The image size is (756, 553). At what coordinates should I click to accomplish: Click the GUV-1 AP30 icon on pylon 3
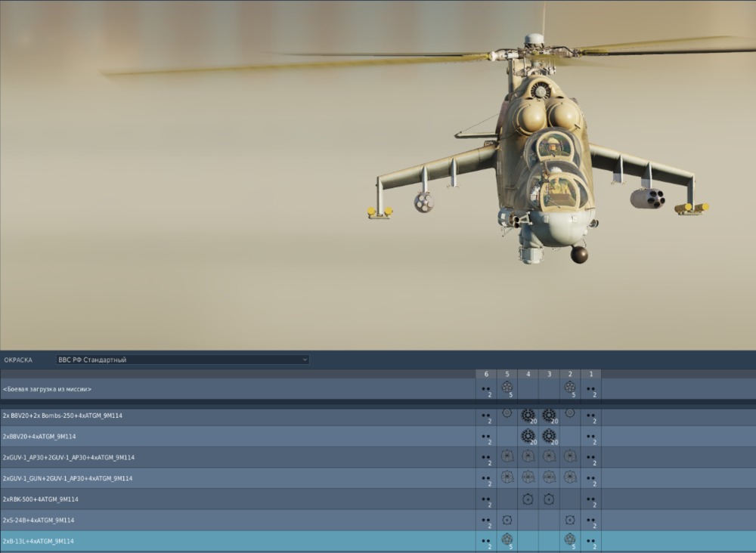coord(549,457)
